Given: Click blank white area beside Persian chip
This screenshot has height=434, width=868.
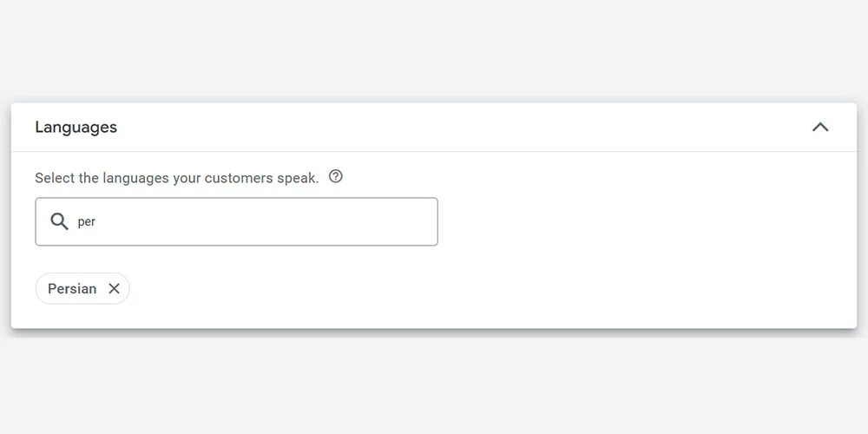Looking at the screenshot, I should (x=434, y=289).
